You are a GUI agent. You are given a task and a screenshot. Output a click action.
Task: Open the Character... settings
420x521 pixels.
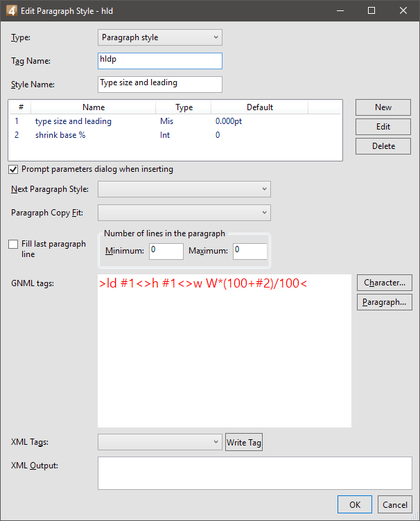385,283
